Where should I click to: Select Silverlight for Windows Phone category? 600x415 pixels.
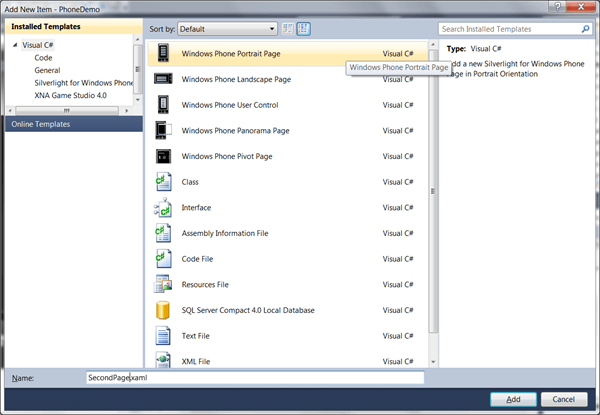(x=83, y=83)
